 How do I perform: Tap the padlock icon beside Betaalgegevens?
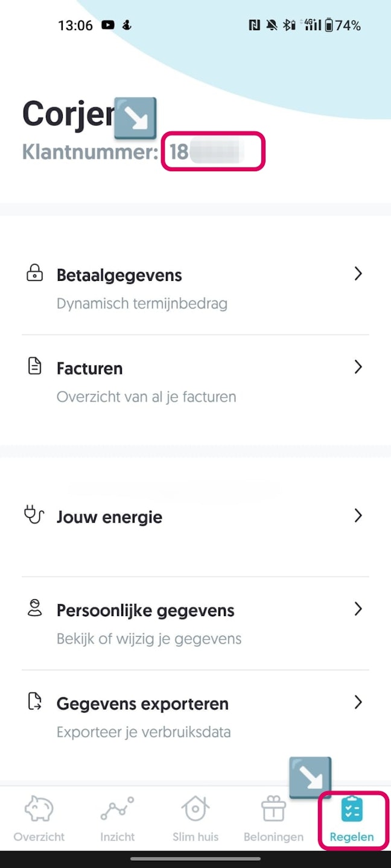click(x=35, y=274)
